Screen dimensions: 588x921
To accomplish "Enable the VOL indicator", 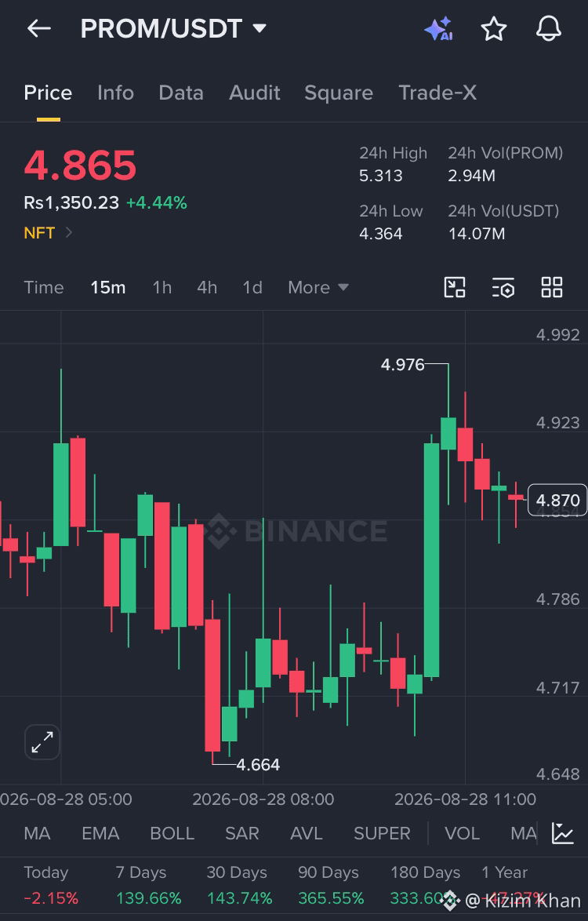I will coord(462,833).
